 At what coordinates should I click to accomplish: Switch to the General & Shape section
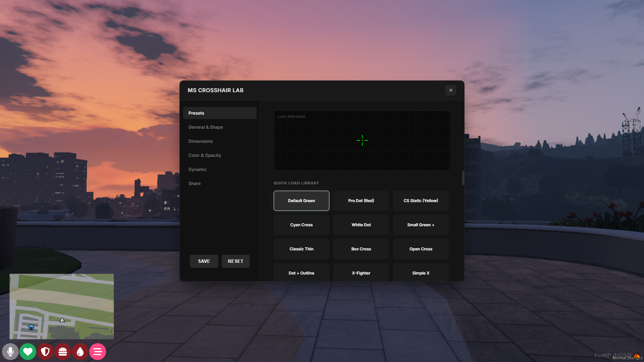[x=206, y=127]
